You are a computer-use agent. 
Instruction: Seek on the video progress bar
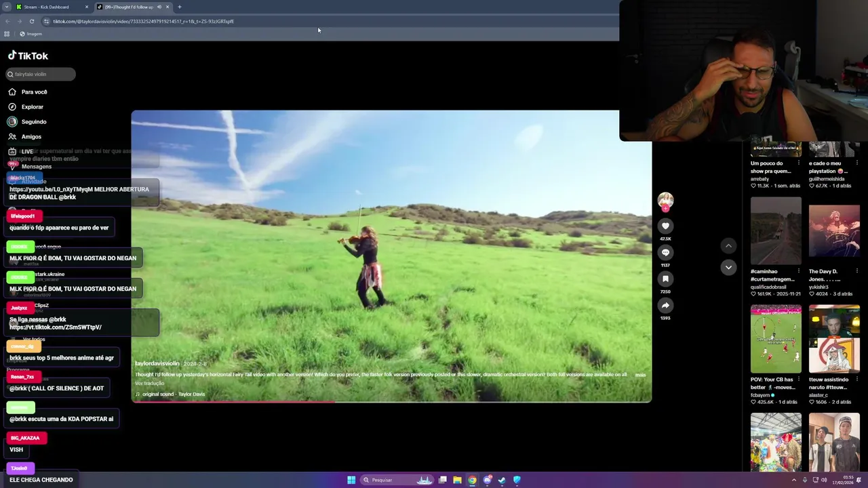click(x=391, y=402)
